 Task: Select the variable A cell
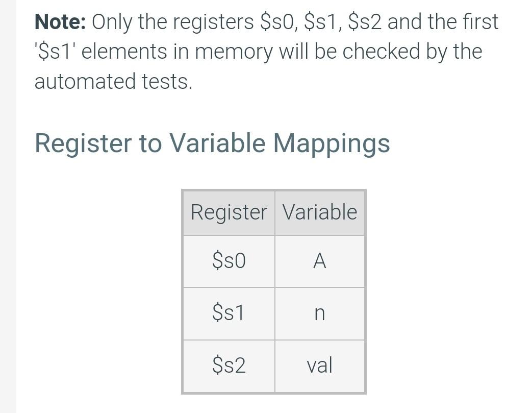coord(320,261)
